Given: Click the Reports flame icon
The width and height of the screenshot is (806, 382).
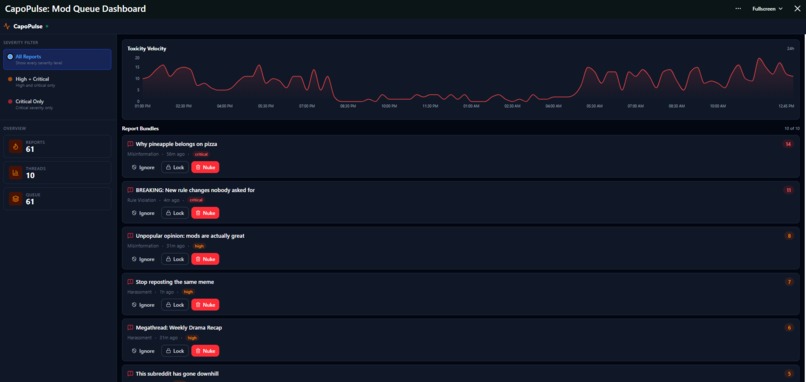Looking at the screenshot, I should click(15, 147).
